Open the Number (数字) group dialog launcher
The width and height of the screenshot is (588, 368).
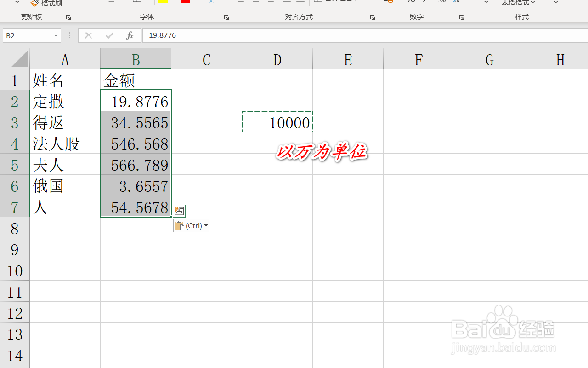point(461,17)
